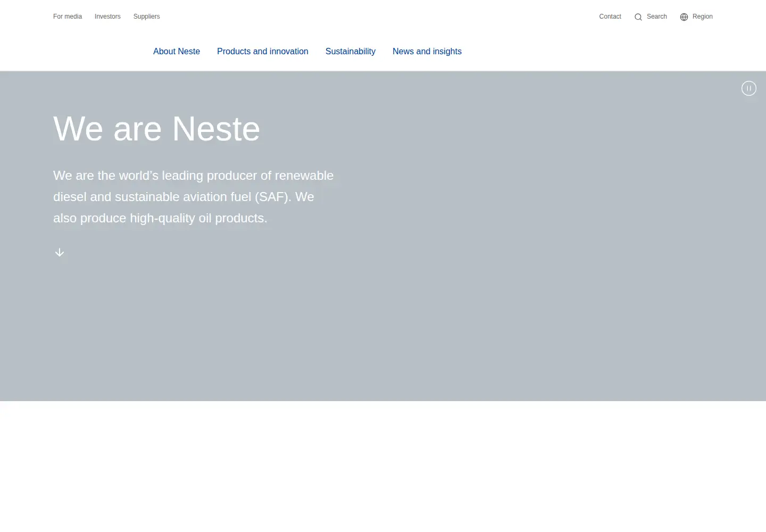
Task: Click the down arrow below the hero text
Action: click(60, 252)
